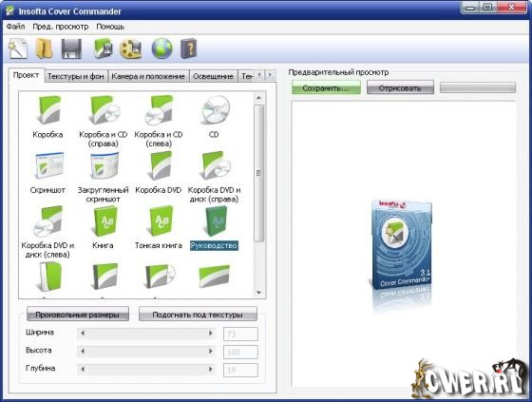
Task: Select the flat landscape box template in bottom row
Action: coord(214,276)
